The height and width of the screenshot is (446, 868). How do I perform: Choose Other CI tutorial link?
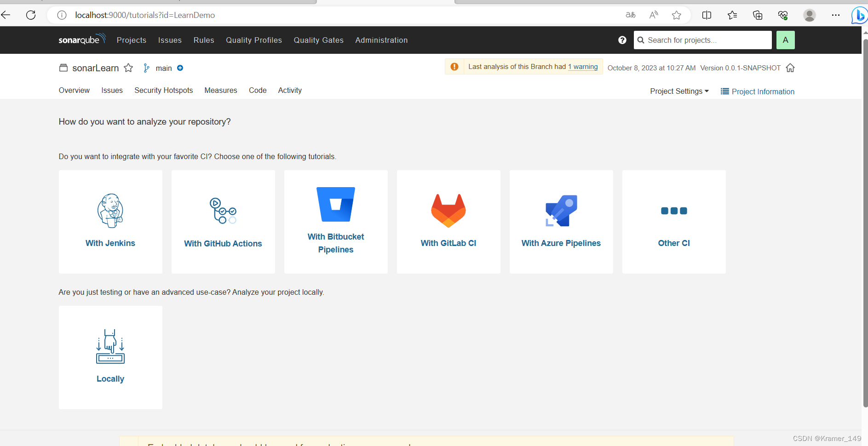pyautogui.click(x=674, y=243)
